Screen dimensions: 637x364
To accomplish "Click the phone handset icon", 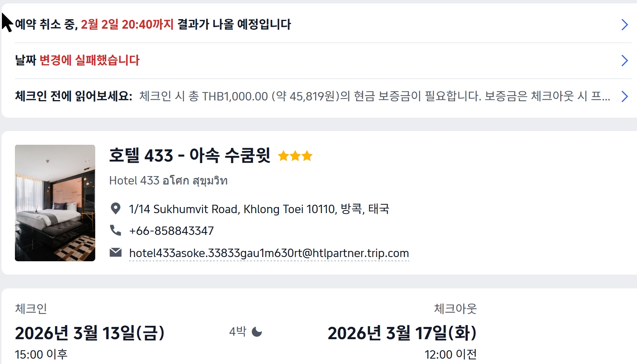I will (115, 230).
